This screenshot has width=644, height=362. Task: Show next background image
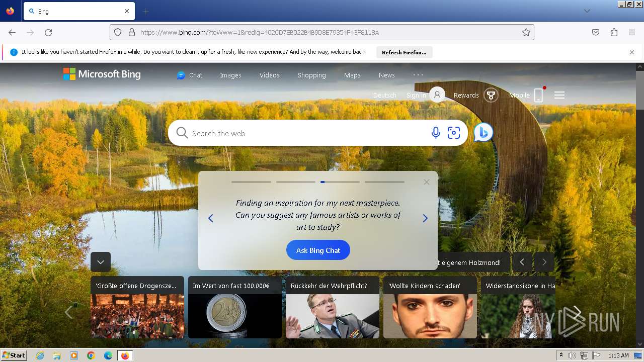(544, 262)
